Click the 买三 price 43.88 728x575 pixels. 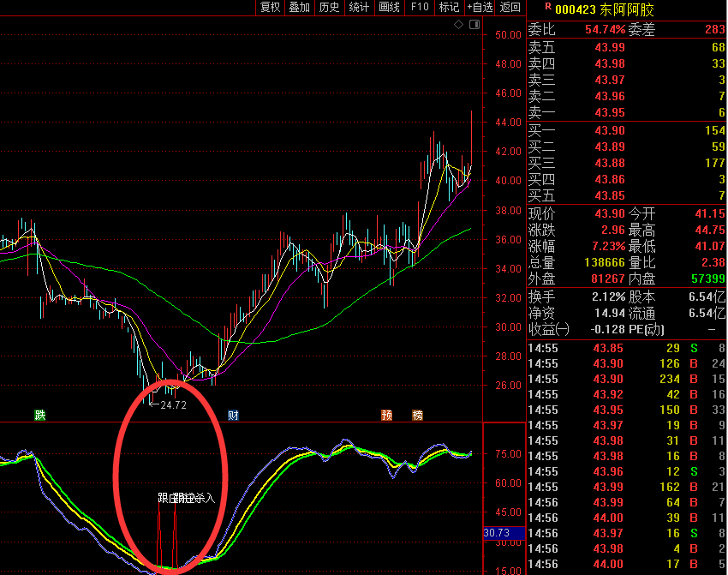click(610, 163)
